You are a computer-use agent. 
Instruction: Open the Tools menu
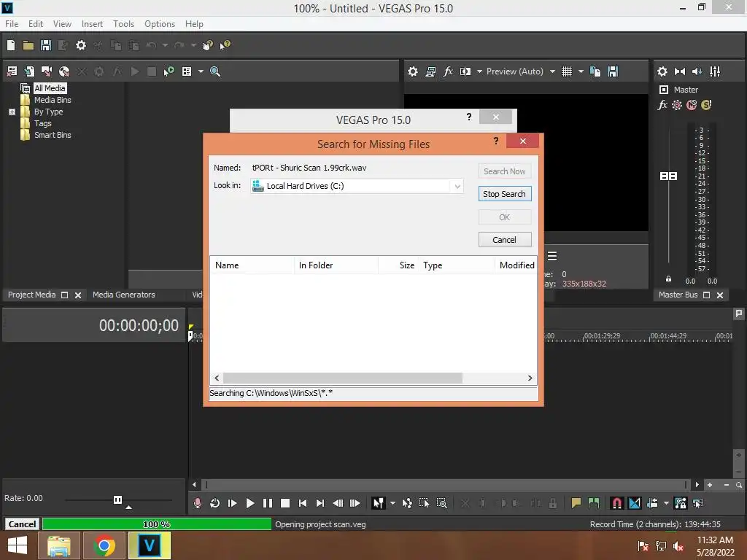123,24
